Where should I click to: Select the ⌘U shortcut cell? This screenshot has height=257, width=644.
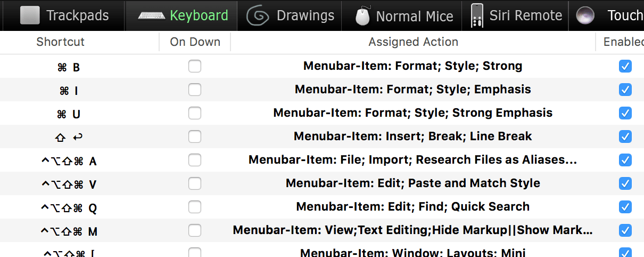(69, 114)
